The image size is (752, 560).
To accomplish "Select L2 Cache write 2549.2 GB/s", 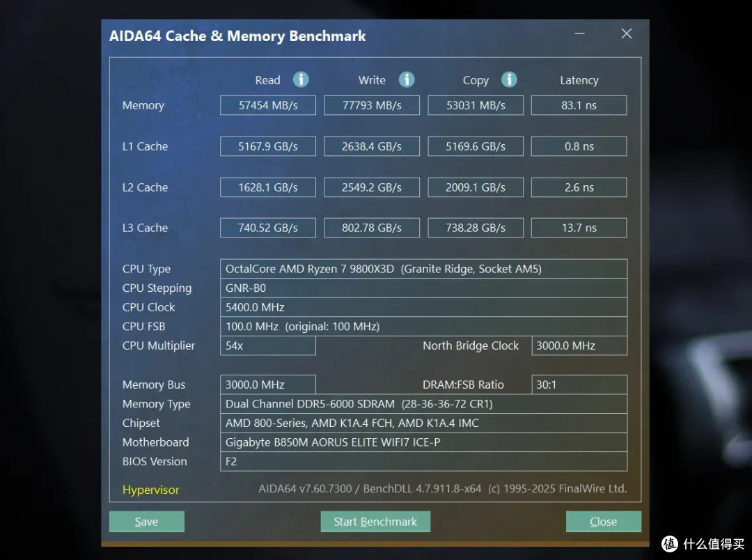I will tap(372, 187).
